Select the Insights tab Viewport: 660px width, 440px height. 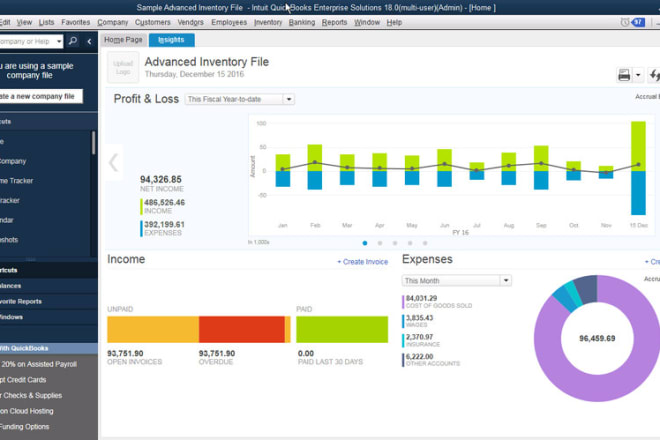tap(171, 40)
